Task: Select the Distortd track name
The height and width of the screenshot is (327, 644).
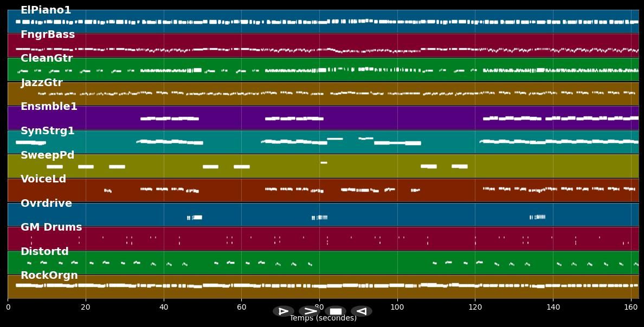Action: click(x=44, y=252)
